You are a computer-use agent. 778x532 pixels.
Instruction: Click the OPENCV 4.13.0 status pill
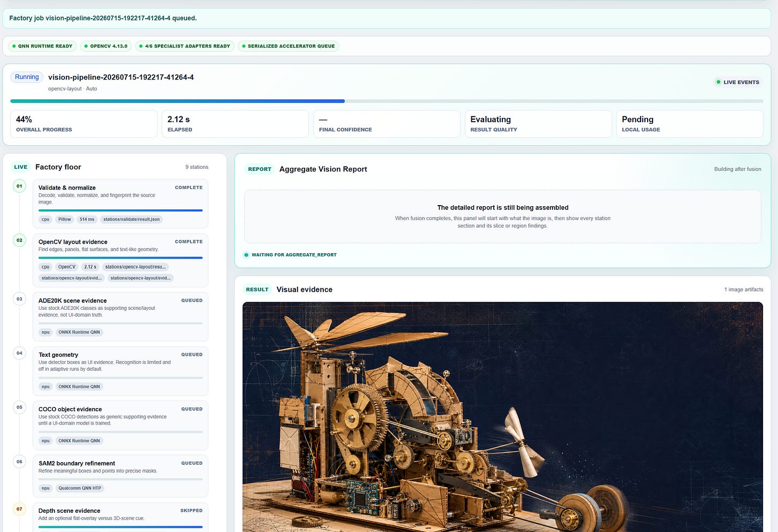[106, 46]
